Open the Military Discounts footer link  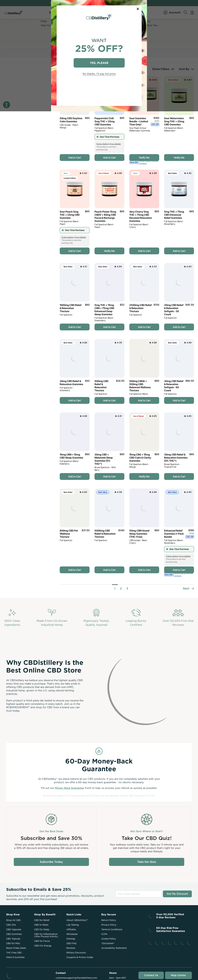[76, 953]
